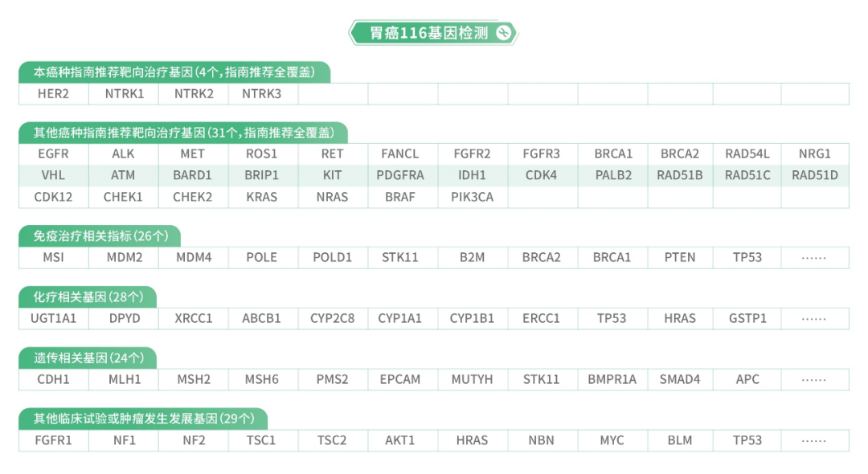
Task: Click the BARD1 gene cell
Action: point(194,175)
